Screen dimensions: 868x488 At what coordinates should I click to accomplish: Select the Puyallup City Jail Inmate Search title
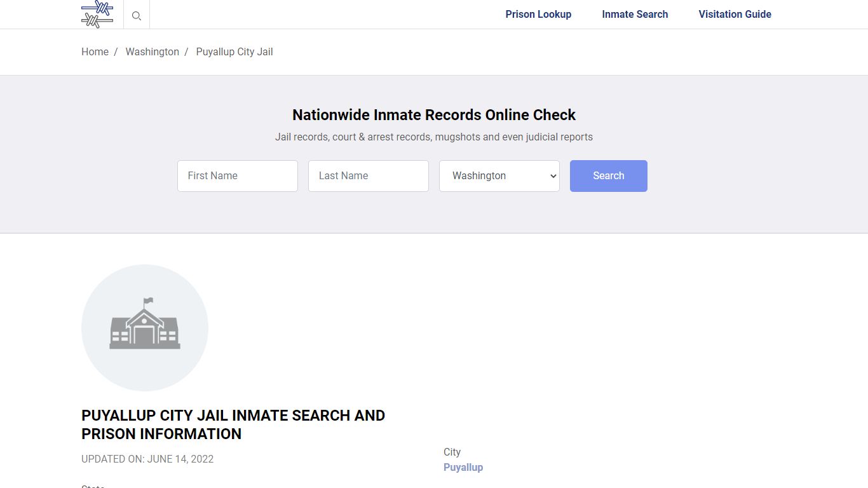click(x=233, y=424)
